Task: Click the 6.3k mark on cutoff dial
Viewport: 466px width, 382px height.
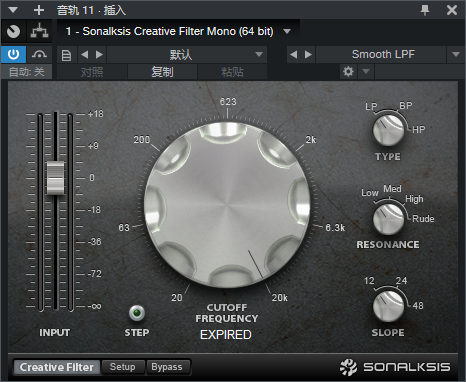Action: tap(335, 228)
